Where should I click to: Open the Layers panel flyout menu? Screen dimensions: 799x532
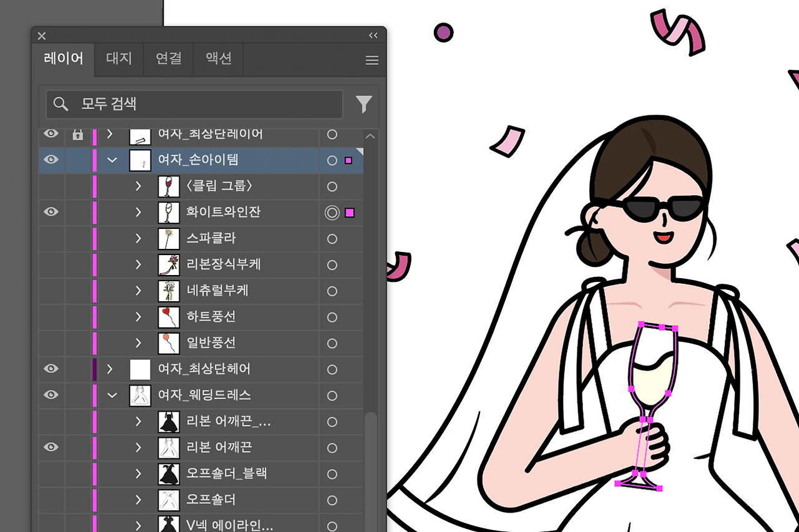tap(372, 60)
